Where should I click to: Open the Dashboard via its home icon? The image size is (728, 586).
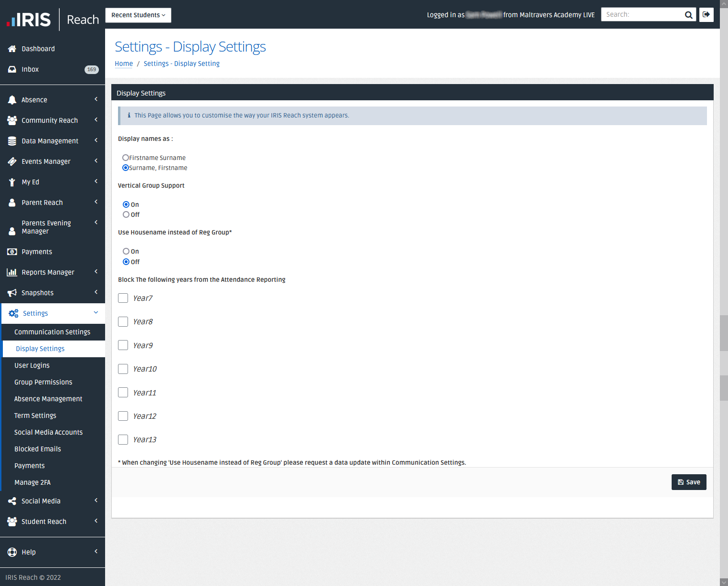(12, 48)
